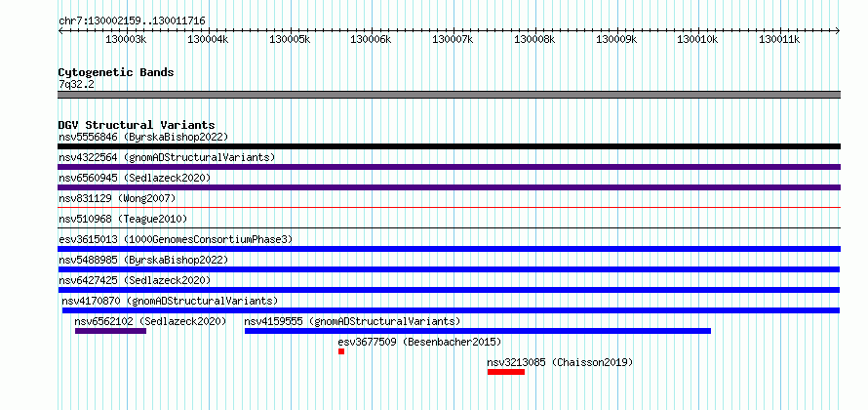Viewport: 868px width, 410px height.
Task: Click the blue nsv5488985 variant bar
Action: (449, 269)
